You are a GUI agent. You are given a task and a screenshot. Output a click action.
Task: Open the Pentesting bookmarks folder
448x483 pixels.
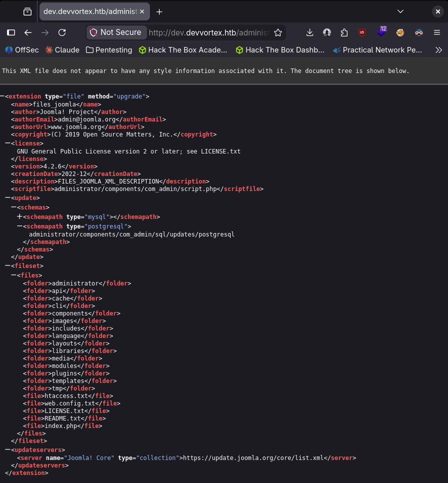click(109, 50)
